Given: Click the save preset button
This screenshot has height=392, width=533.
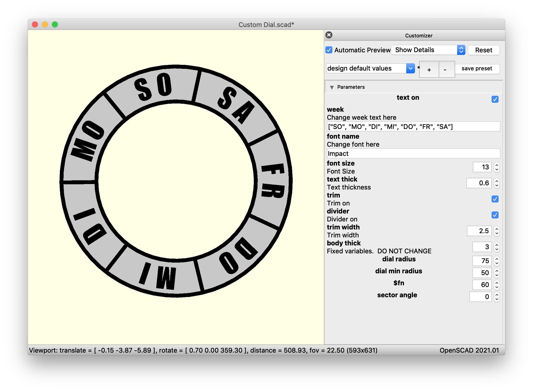Looking at the screenshot, I should (x=477, y=69).
